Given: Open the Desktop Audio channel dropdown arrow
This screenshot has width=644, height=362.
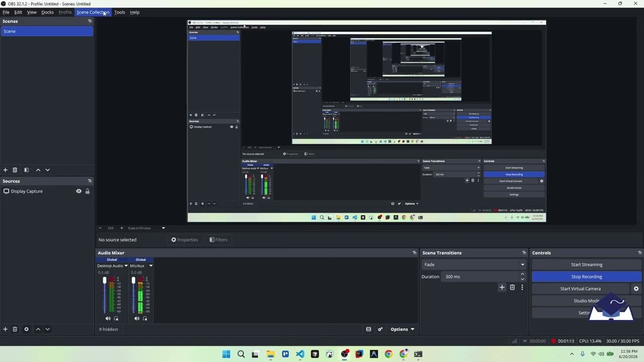Looking at the screenshot, I should point(126,265).
